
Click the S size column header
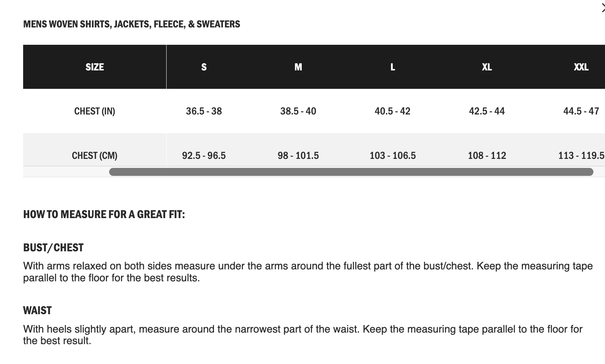[204, 67]
